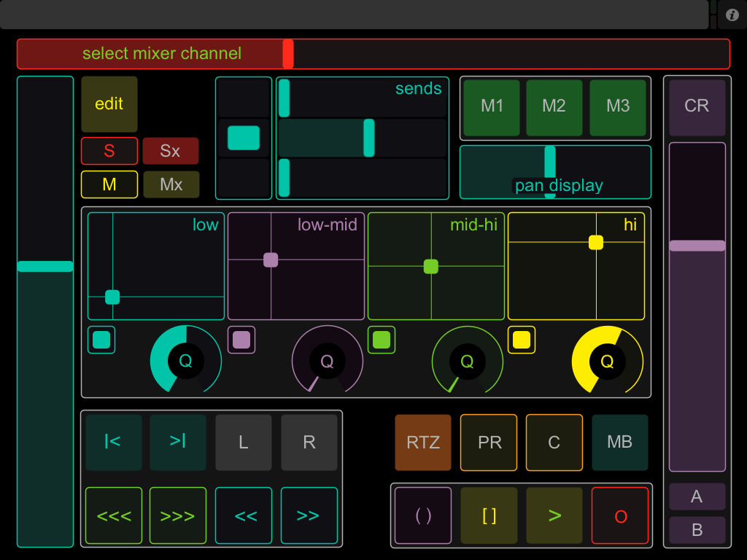Image resolution: width=747 pixels, height=560 pixels.
Task: Select the M3 button
Action: point(617,108)
